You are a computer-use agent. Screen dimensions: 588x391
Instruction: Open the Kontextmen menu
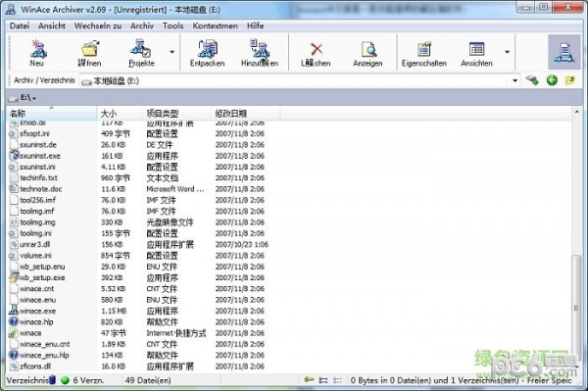point(215,25)
